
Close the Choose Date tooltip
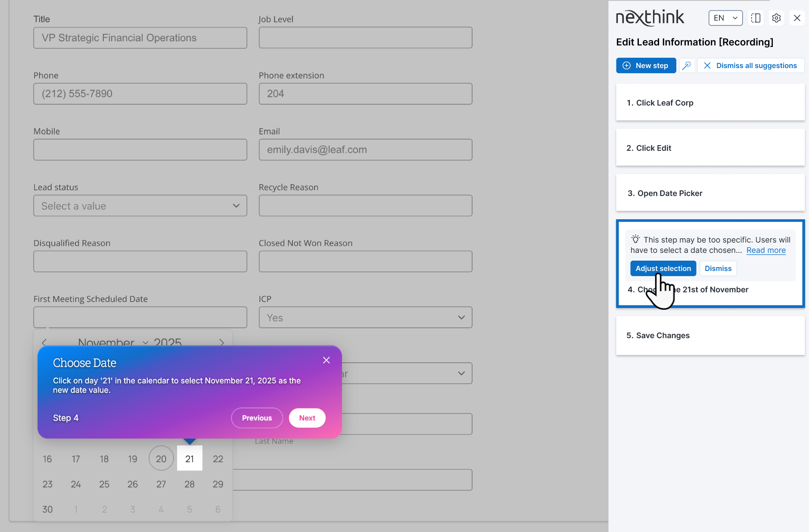327,360
